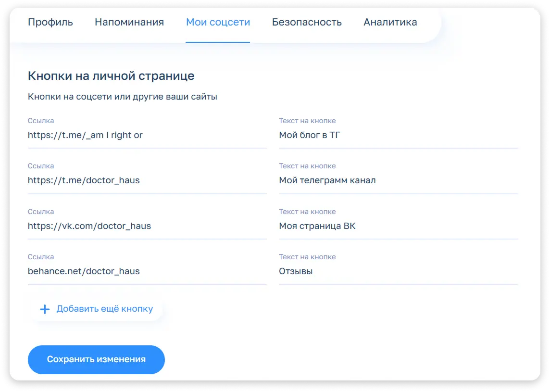Screen dimensions: 550x392
Task: Open the Профиль tab
Action: (50, 22)
